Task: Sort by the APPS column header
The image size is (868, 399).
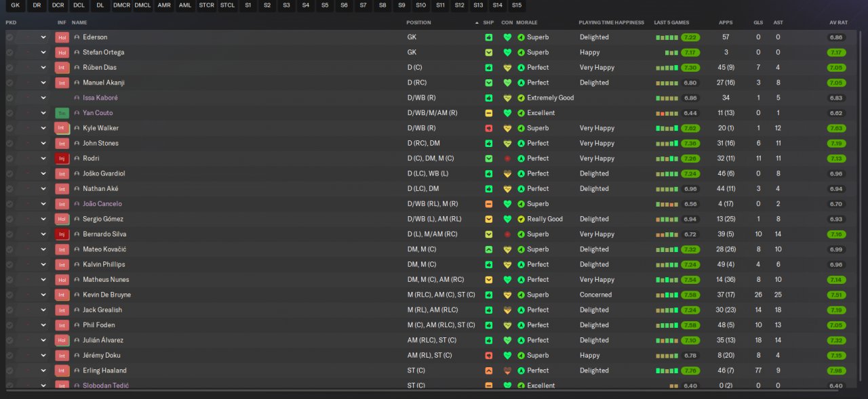Action: 726,22
